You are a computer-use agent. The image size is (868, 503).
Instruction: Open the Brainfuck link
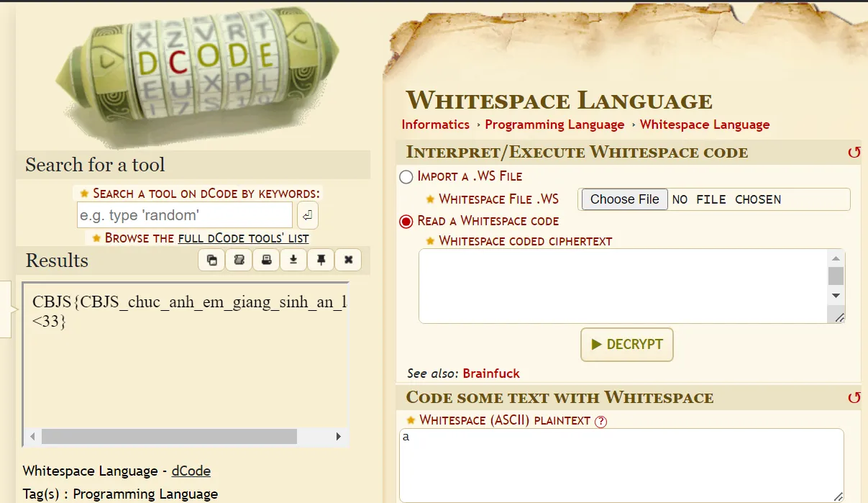tap(491, 373)
